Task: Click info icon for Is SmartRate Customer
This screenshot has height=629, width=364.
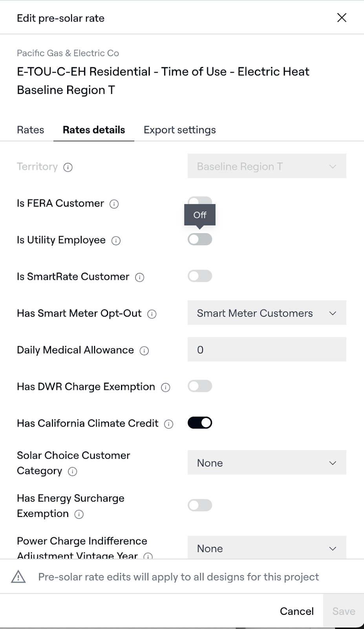Action: pos(139,277)
